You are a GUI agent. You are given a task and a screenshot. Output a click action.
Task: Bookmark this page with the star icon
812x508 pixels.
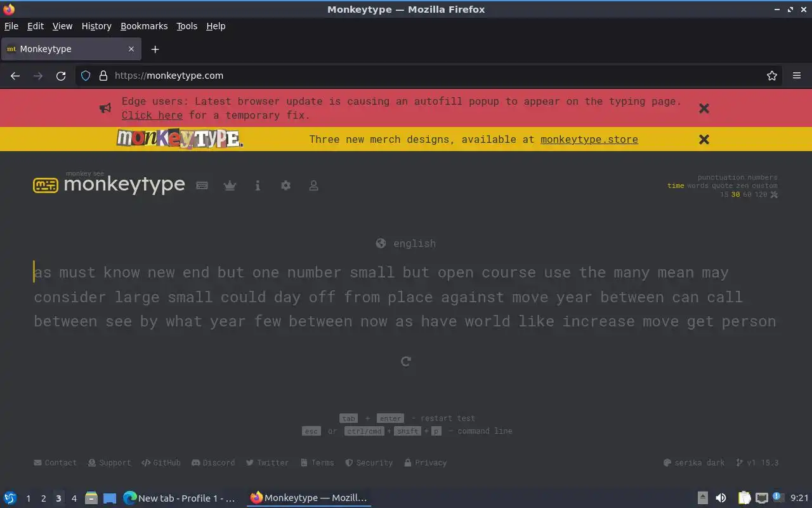point(771,76)
